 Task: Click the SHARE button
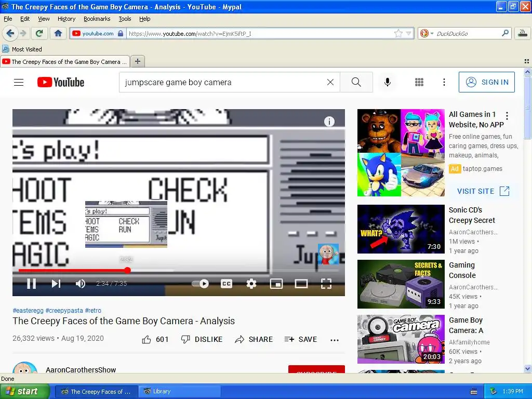click(254, 339)
